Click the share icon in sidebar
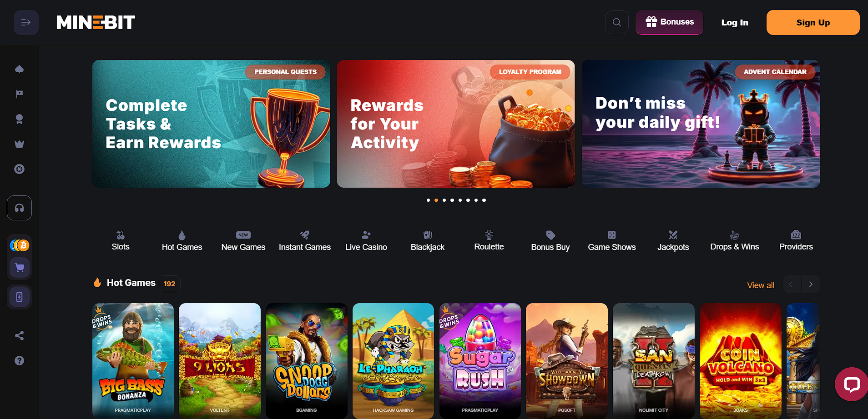Screen dimensions: 868x419 tap(19, 335)
